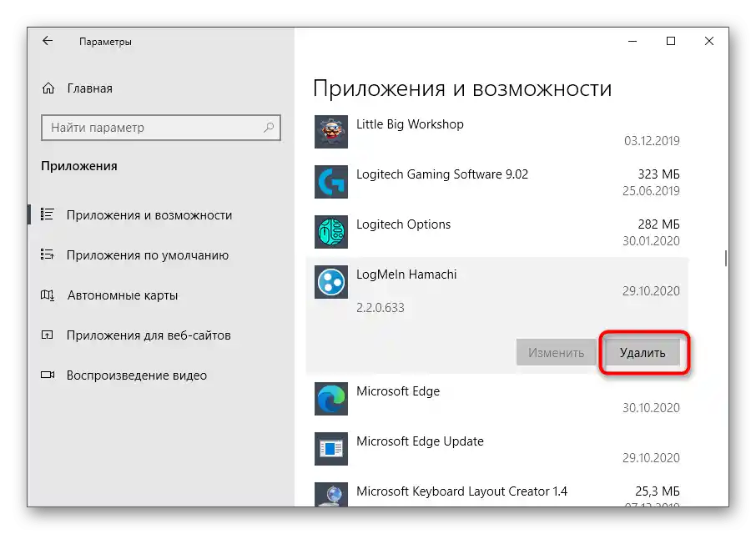Image resolution: width=756 pixels, height=534 pixels.
Task: Click the Автономные карты map icon
Action: click(48, 295)
